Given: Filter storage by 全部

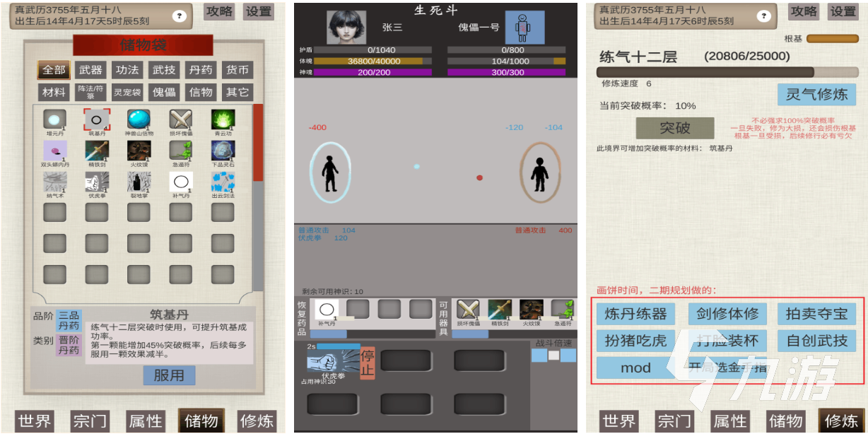Looking at the screenshot, I should click(x=54, y=70).
